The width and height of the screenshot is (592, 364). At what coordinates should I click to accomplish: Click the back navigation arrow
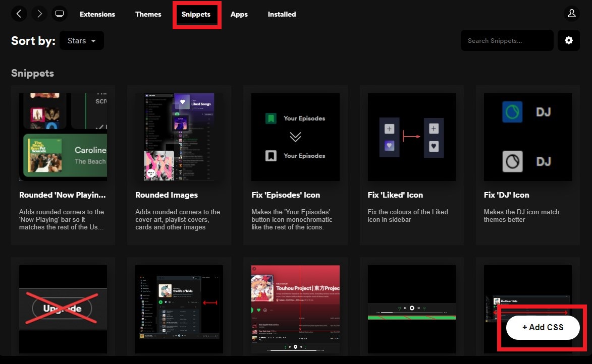click(x=19, y=14)
